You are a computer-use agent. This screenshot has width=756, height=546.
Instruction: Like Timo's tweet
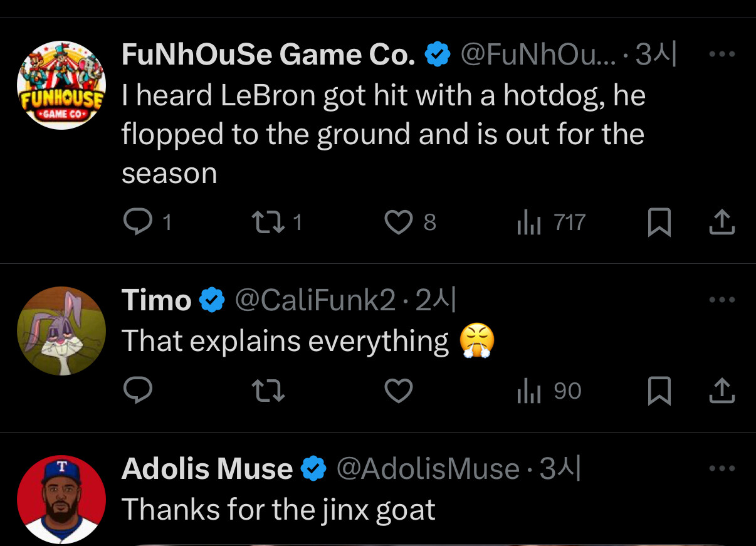[x=398, y=391]
